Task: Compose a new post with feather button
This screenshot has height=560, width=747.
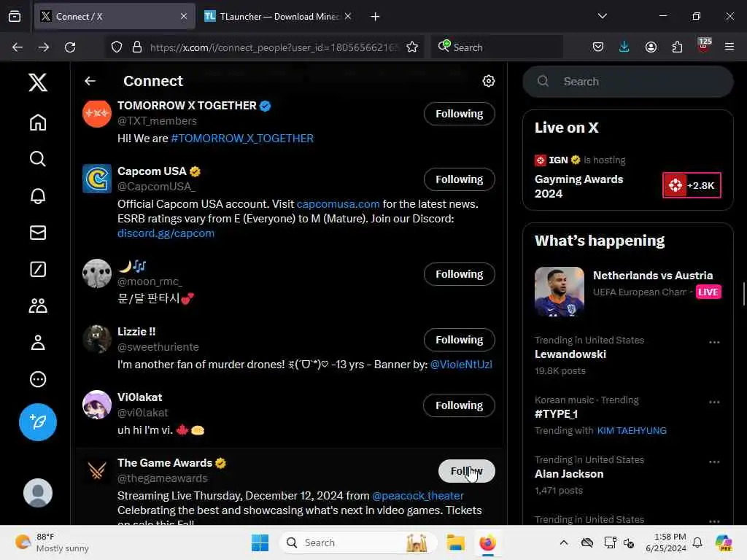Action: [x=38, y=422]
